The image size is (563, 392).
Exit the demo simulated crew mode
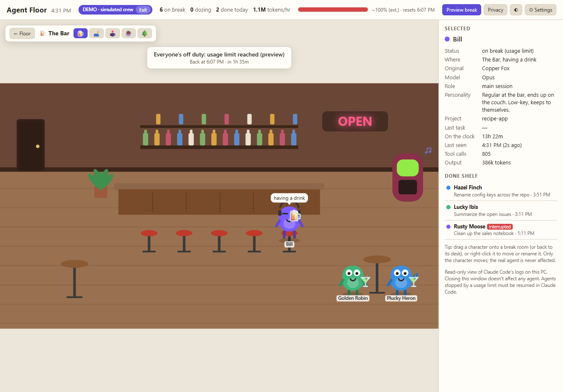143,10
